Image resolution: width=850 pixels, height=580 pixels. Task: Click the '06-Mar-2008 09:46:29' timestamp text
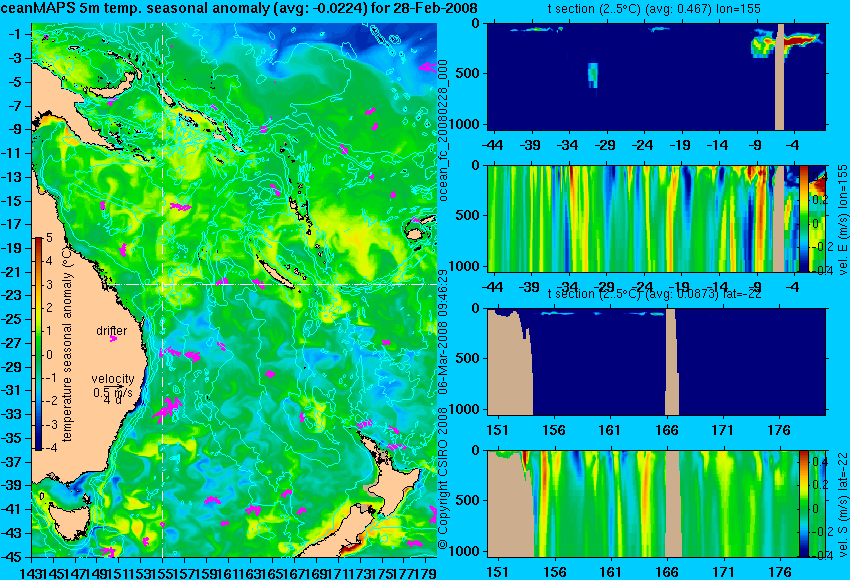tap(443, 332)
